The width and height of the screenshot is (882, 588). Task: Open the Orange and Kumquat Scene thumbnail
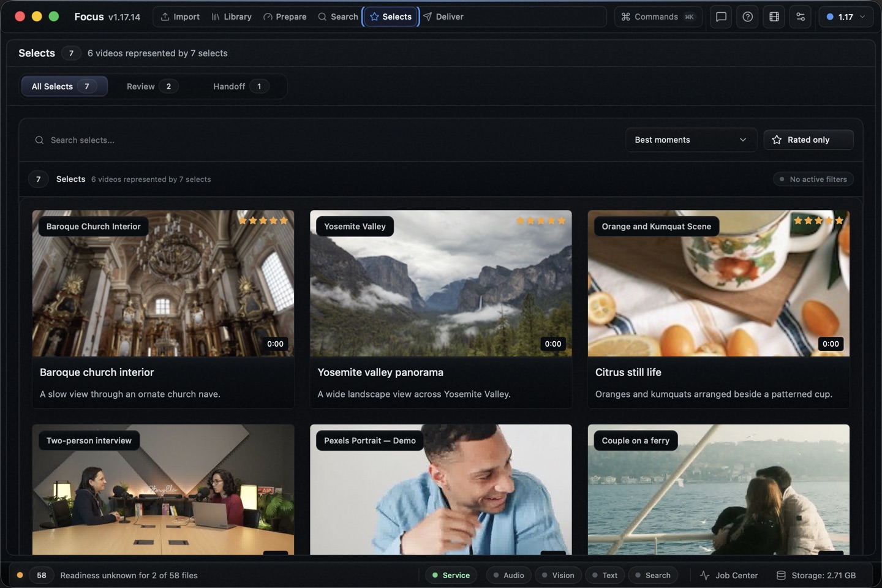click(x=718, y=284)
